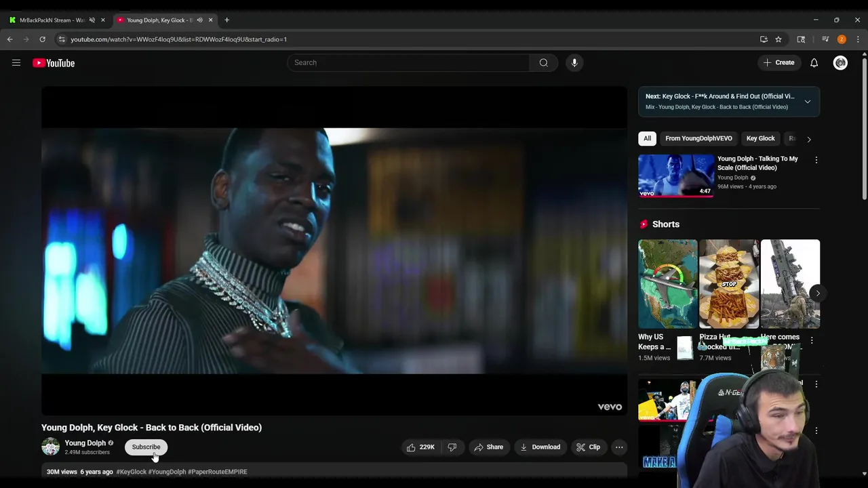Dislike the video with thumbs down
This screenshot has width=868, height=488.
(452, 447)
